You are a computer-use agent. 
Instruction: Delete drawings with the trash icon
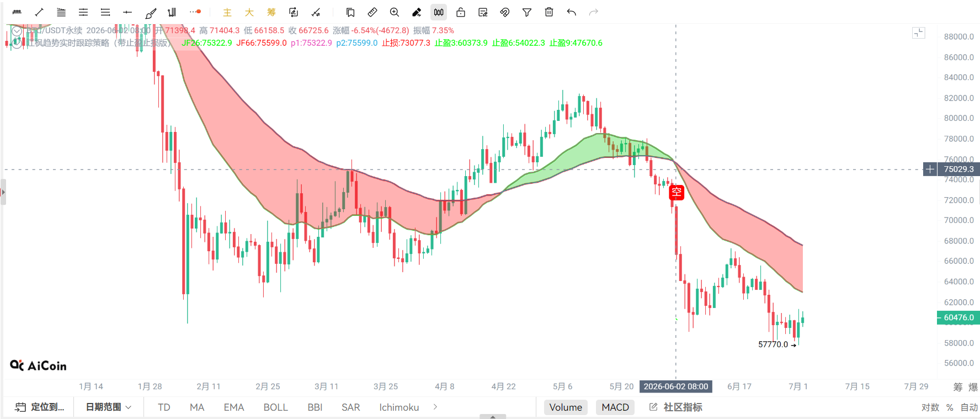point(549,12)
